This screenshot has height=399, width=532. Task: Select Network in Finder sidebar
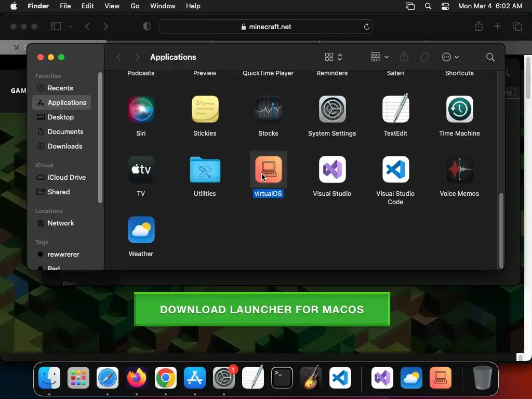point(61,223)
